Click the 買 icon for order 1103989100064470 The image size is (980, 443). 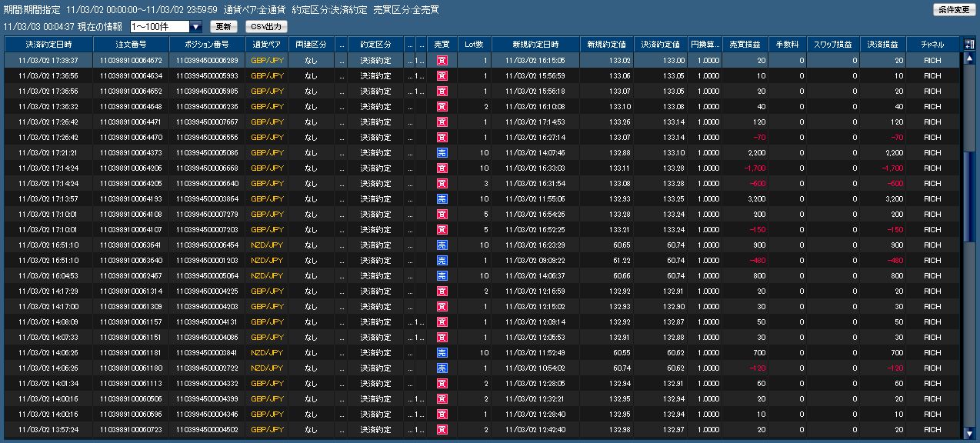tap(442, 137)
